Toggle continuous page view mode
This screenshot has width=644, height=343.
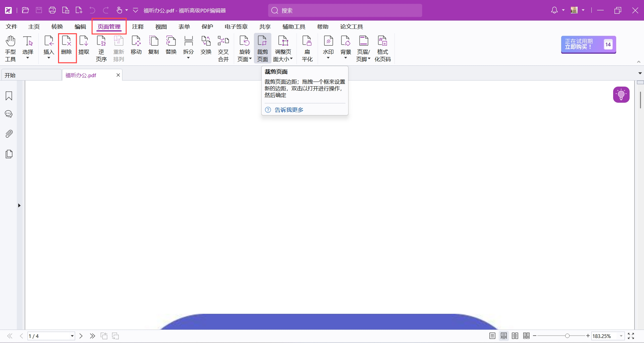point(504,336)
